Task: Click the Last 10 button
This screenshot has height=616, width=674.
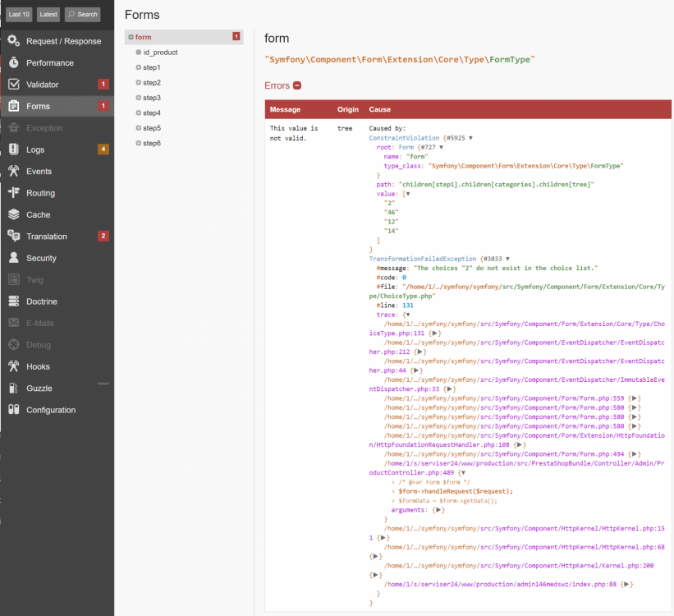Action: tap(19, 14)
